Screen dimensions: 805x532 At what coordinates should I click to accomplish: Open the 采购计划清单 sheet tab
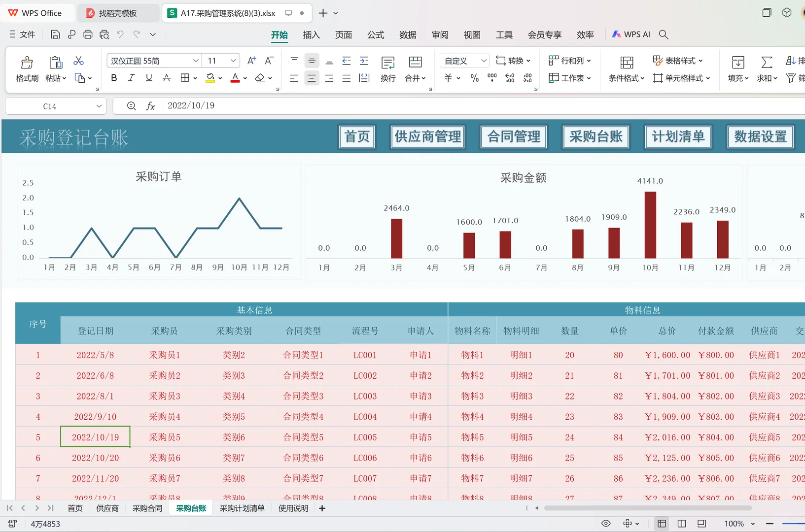(x=242, y=508)
